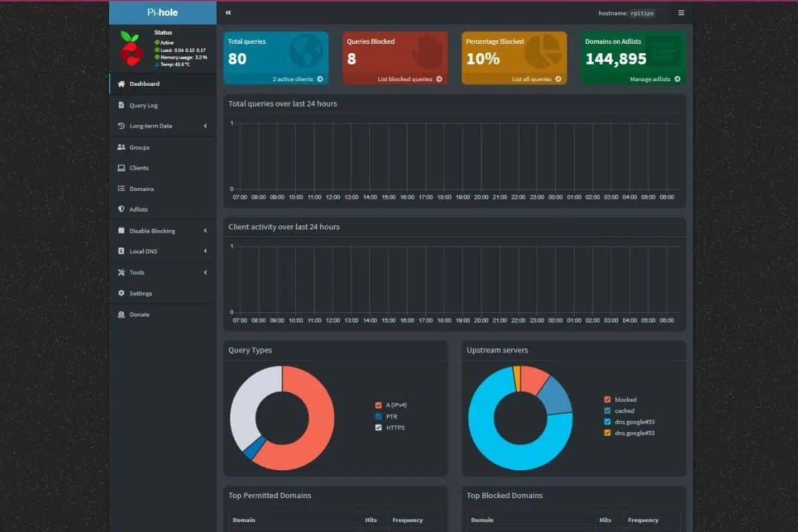Click the Adlists shield icon in sidebar
Screen dimensions: 798x532
pyautogui.click(x=121, y=209)
